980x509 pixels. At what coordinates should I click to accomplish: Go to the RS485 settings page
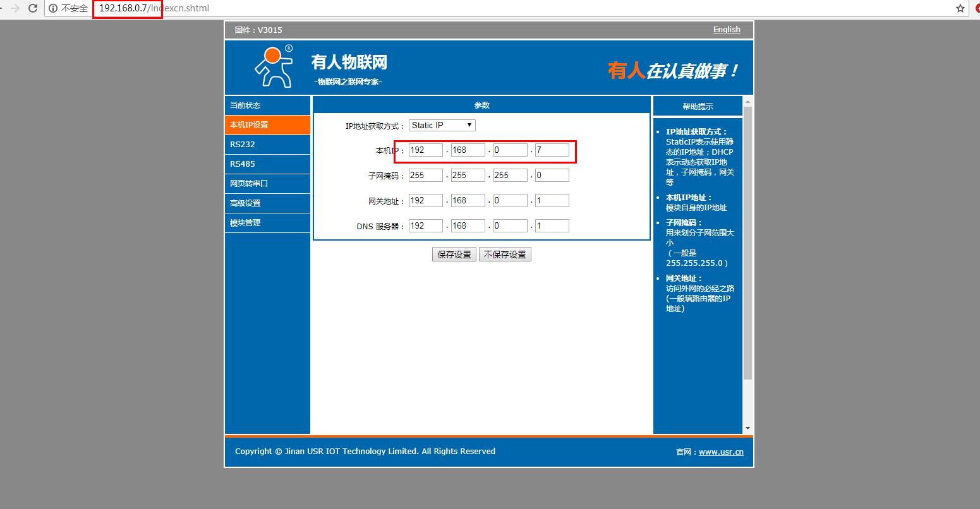tap(267, 164)
